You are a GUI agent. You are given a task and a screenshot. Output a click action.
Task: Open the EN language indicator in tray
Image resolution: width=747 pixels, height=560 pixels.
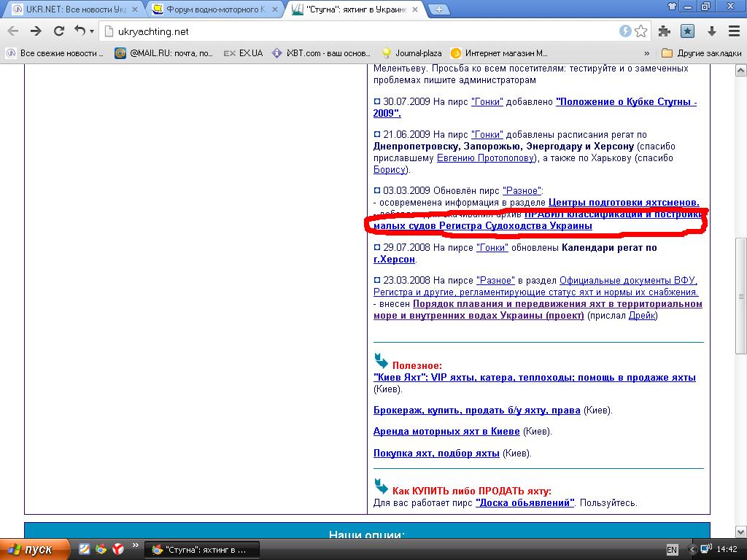672,550
